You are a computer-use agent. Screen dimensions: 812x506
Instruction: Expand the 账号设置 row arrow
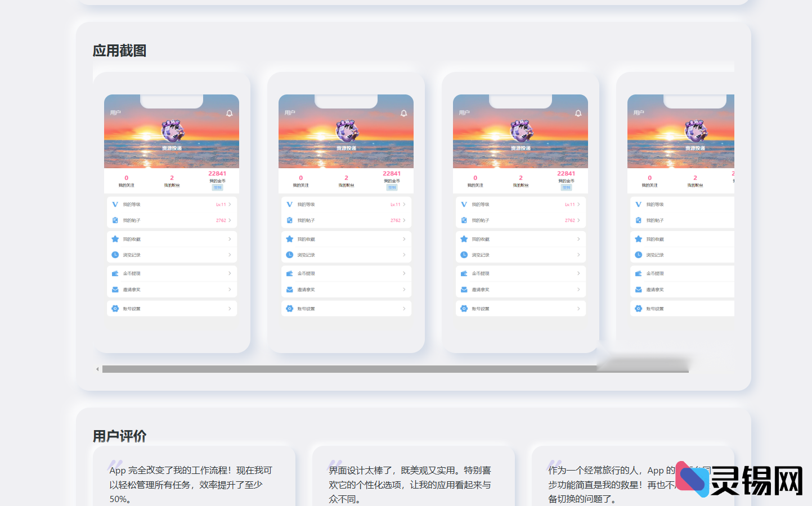coord(230,308)
